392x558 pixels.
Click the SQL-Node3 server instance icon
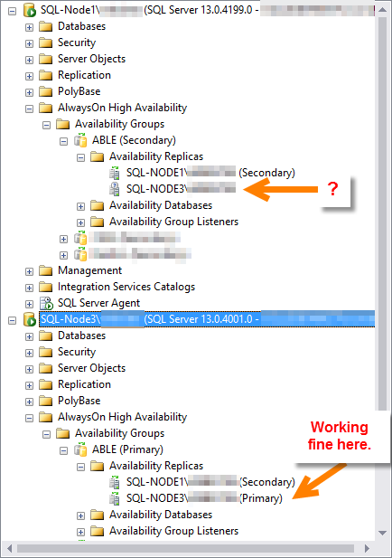(x=30, y=319)
